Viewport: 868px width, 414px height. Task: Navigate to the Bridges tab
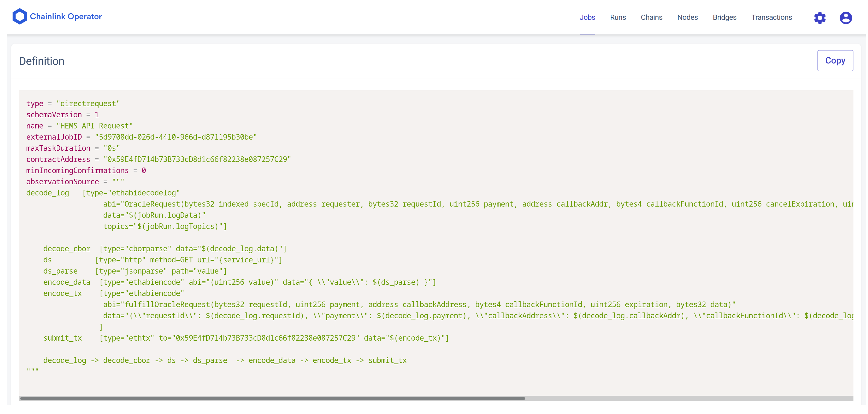(x=724, y=18)
